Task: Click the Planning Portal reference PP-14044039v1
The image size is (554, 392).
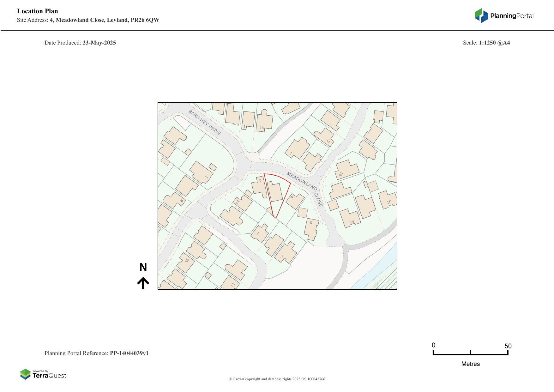Action: pos(129,353)
